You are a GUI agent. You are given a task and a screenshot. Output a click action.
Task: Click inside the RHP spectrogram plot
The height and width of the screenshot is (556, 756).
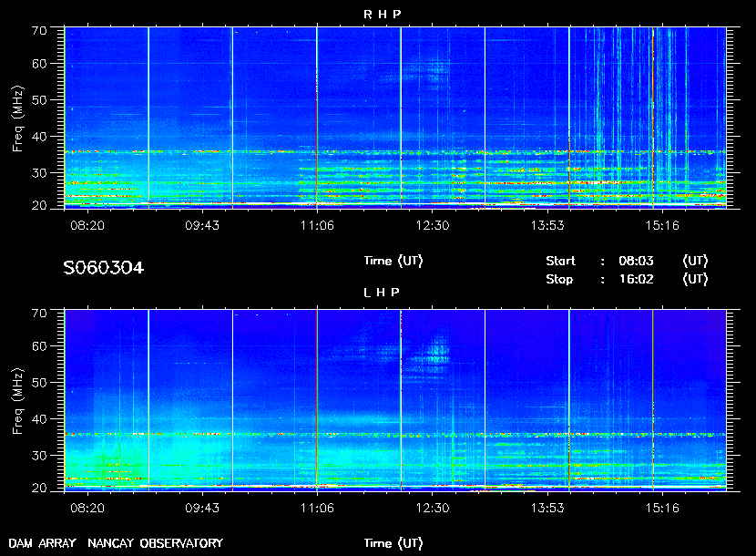tap(395, 118)
